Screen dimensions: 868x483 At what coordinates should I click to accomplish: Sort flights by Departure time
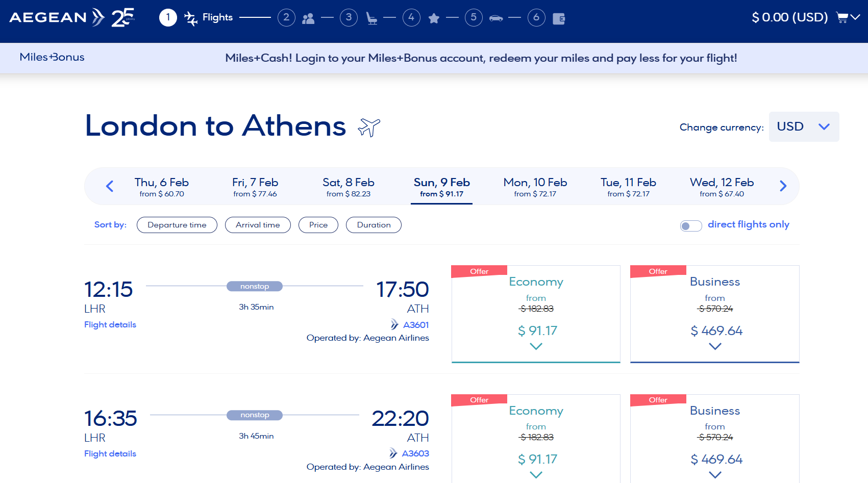point(177,225)
